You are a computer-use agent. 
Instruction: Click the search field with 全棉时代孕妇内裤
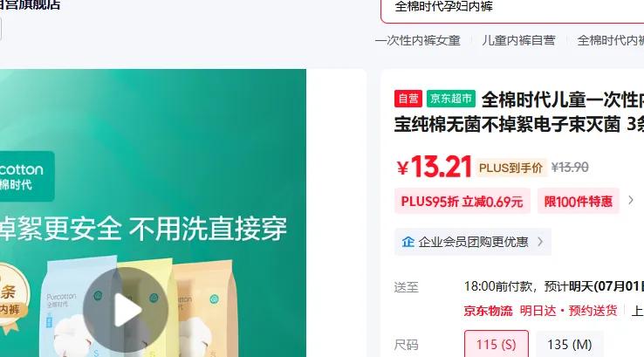[512, 9]
